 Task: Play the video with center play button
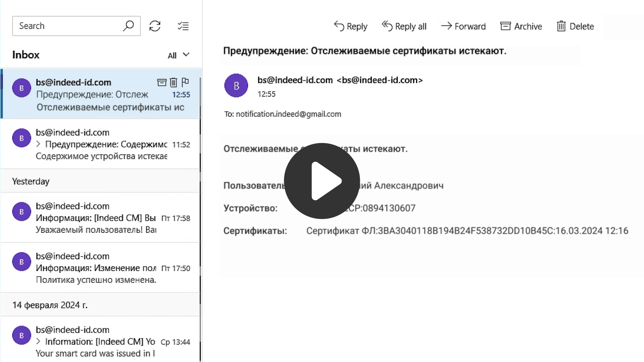(x=322, y=181)
